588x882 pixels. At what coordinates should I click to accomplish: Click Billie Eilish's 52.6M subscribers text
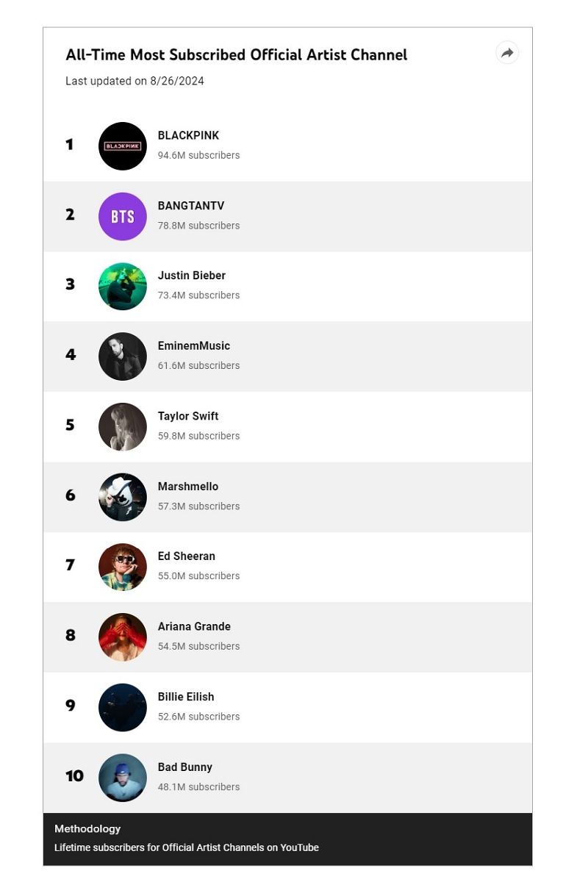click(x=198, y=717)
